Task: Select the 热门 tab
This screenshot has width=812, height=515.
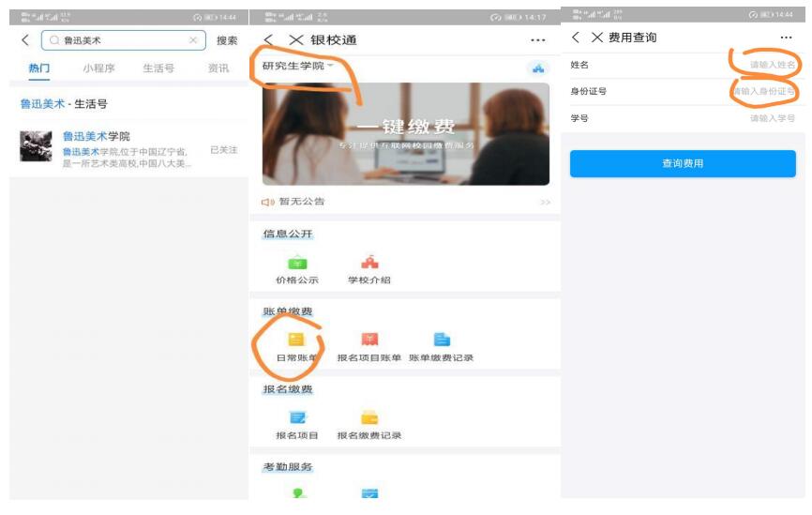Action: pyautogui.click(x=40, y=68)
